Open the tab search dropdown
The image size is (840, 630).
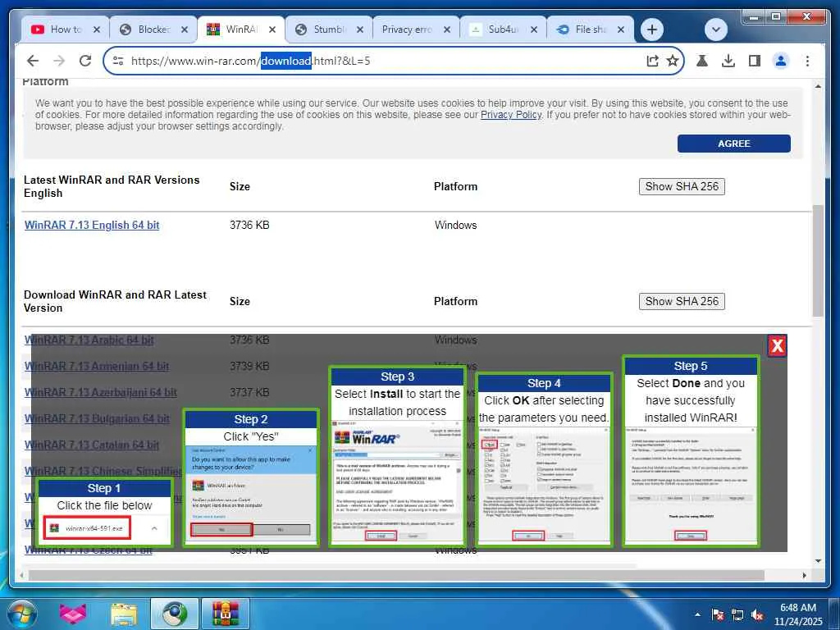(715, 30)
